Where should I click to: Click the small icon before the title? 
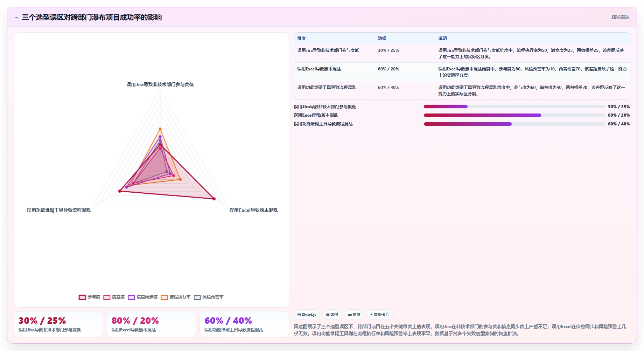(16, 18)
